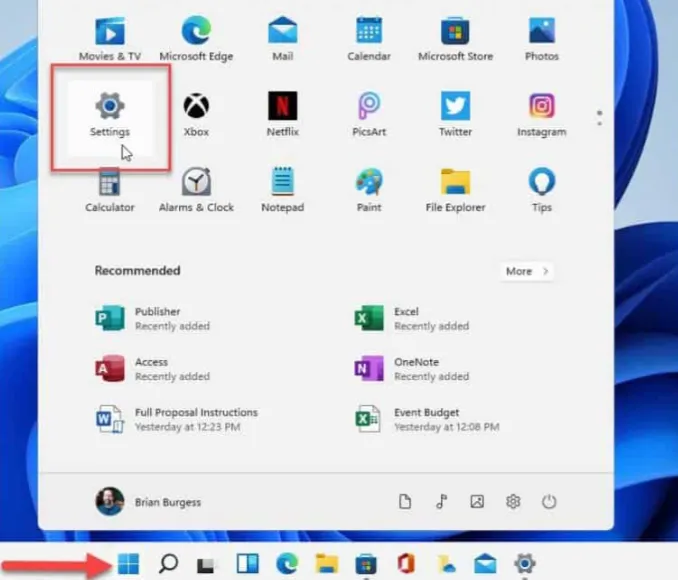Open Instagram from pinned apps
The height and width of the screenshot is (580, 678).
pyautogui.click(x=541, y=114)
